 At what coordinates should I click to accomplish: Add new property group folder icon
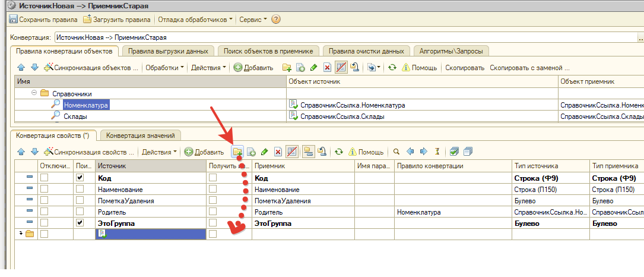[237, 152]
